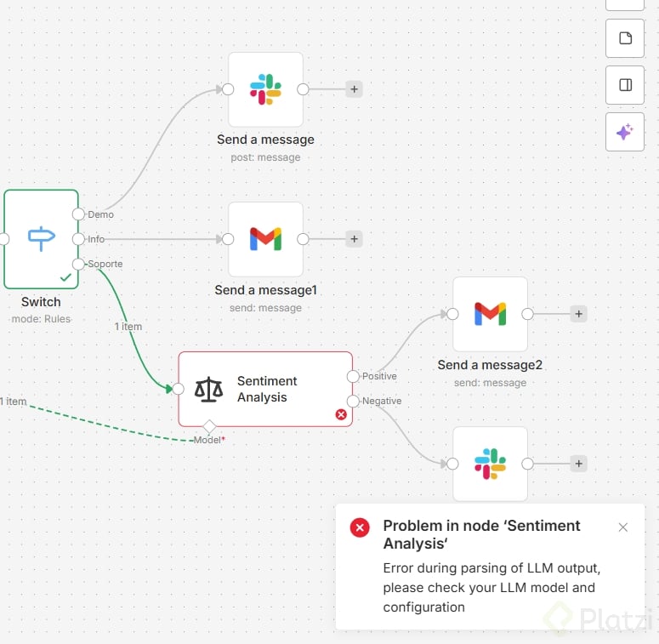
Task: Add a sticky note with the note button
Action: click(x=624, y=38)
